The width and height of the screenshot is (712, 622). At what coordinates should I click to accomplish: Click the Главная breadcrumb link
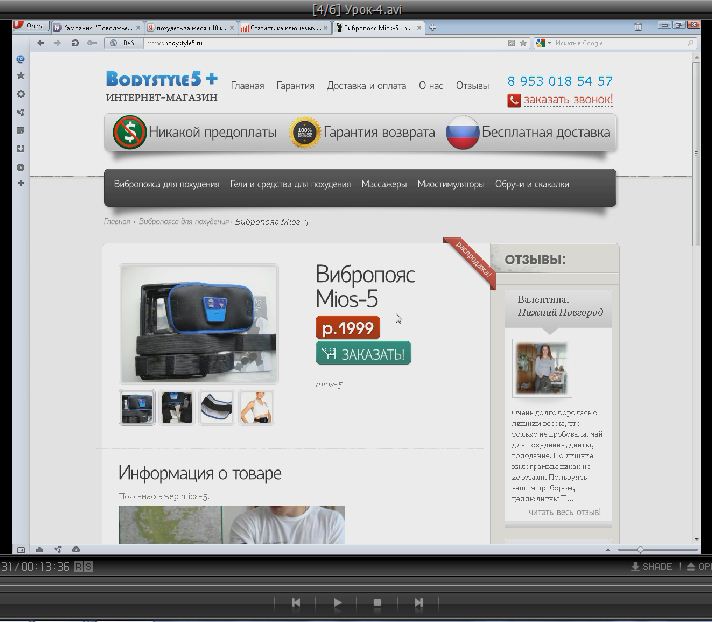coord(117,222)
